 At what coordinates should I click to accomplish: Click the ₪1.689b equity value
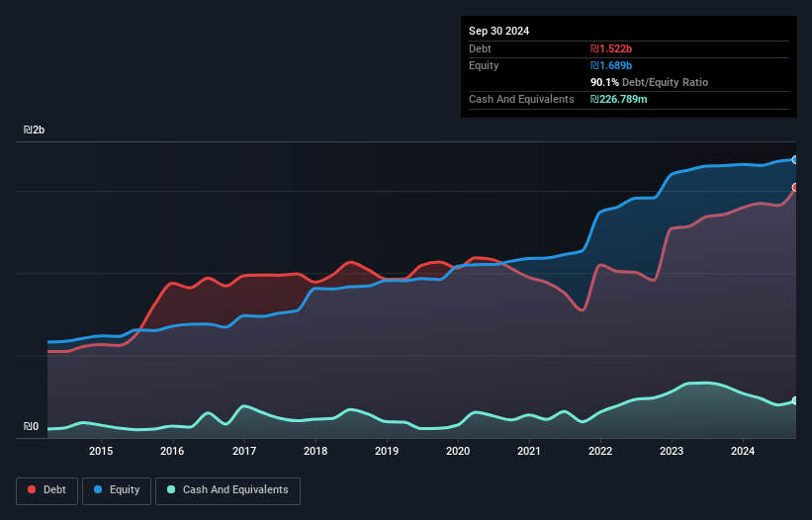click(x=611, y=65)
